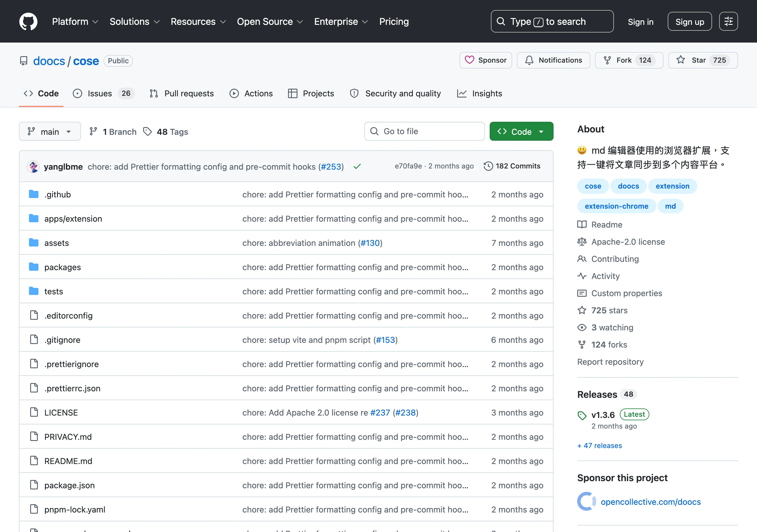The height and width of the screenshot is (532, 757).
Task: Open the Projects tab
Action: (311, 94)
